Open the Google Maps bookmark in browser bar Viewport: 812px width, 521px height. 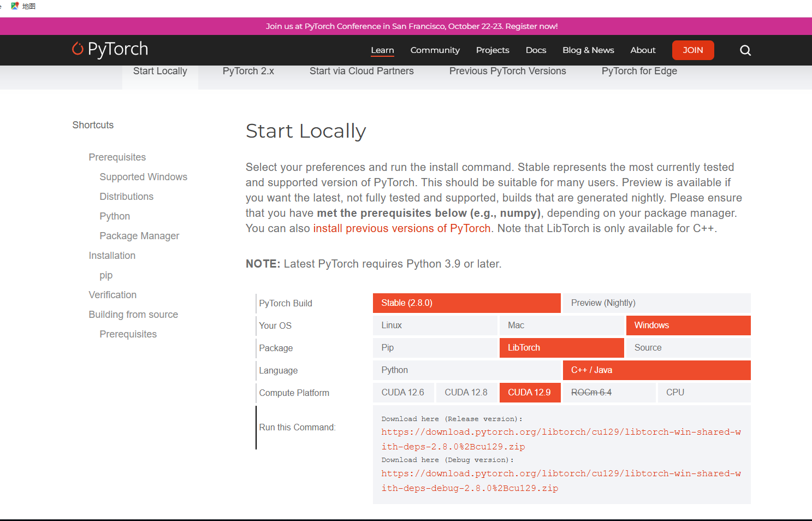(15, 6)
